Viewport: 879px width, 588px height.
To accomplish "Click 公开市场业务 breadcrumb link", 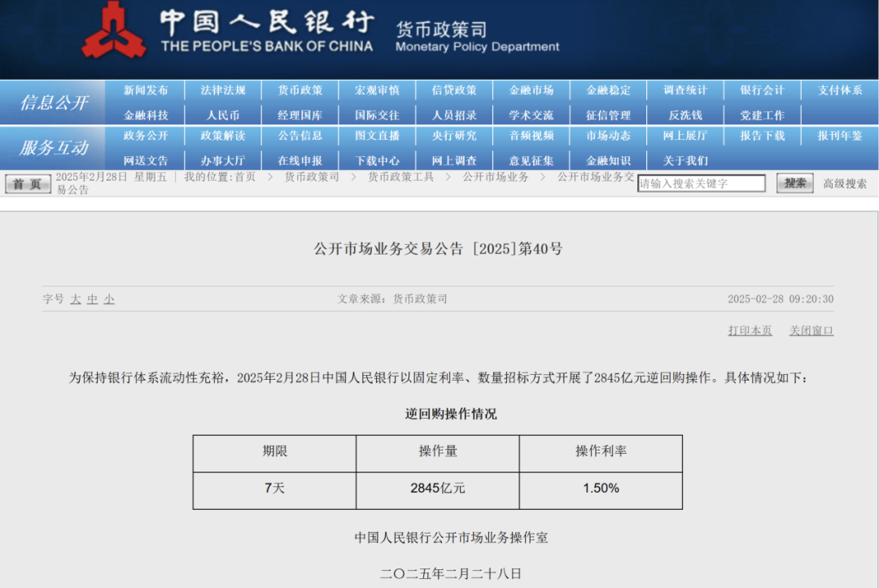I will click(x=496, y=176).
